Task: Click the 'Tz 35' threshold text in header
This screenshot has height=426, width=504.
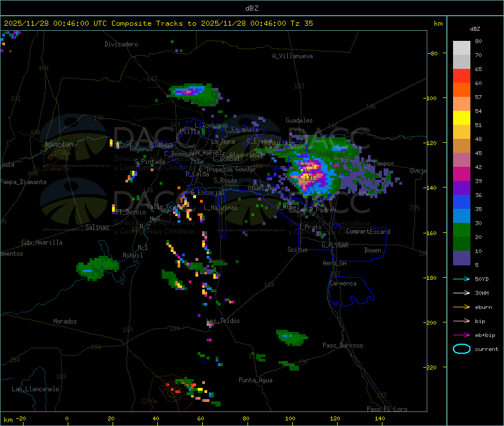Action: (x=301, y=24)
